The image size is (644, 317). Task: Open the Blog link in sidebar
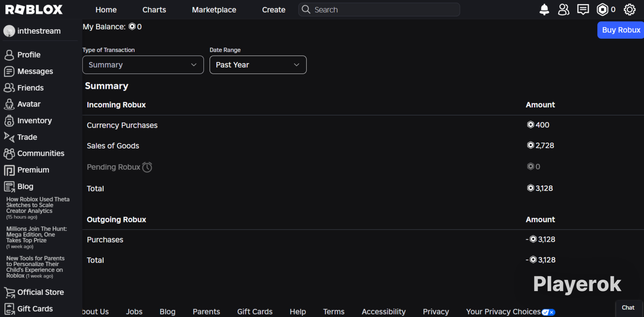click(x=26, y=187)
